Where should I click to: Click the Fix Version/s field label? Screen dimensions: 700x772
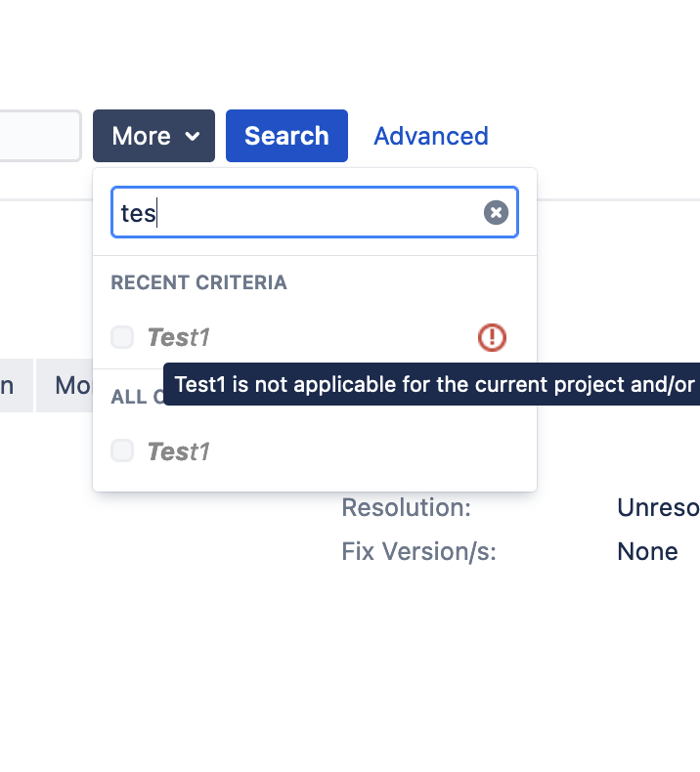coord(418,552)
